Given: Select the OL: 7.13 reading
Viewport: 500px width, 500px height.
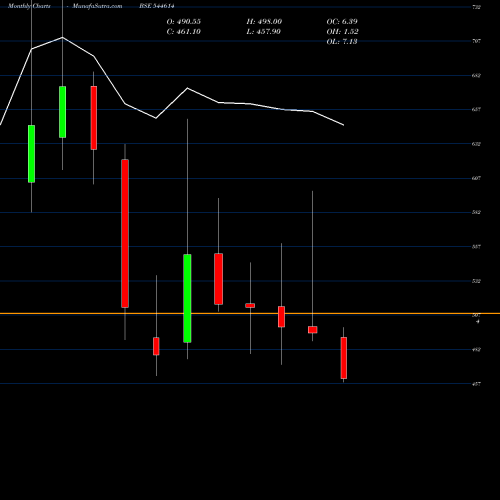Looking at the screenshot, I should tap(342, 42).
